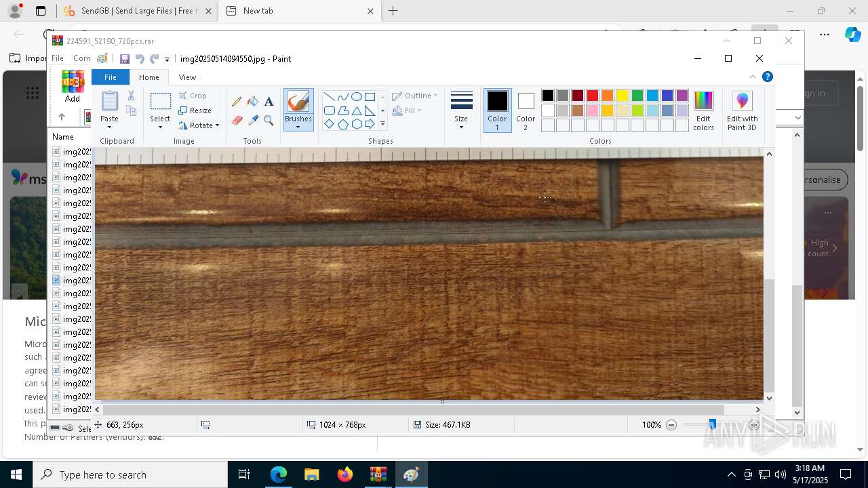The image size is (868, 488).
Task: Open the File menu in WinRAR window
Action: 58,58
